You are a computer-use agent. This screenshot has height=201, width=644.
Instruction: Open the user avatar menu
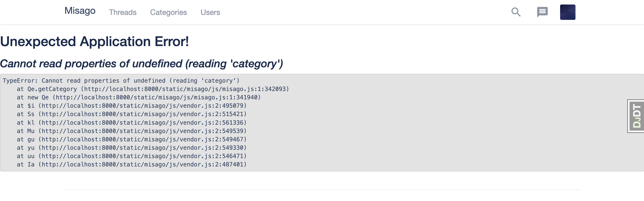(568, 12)
